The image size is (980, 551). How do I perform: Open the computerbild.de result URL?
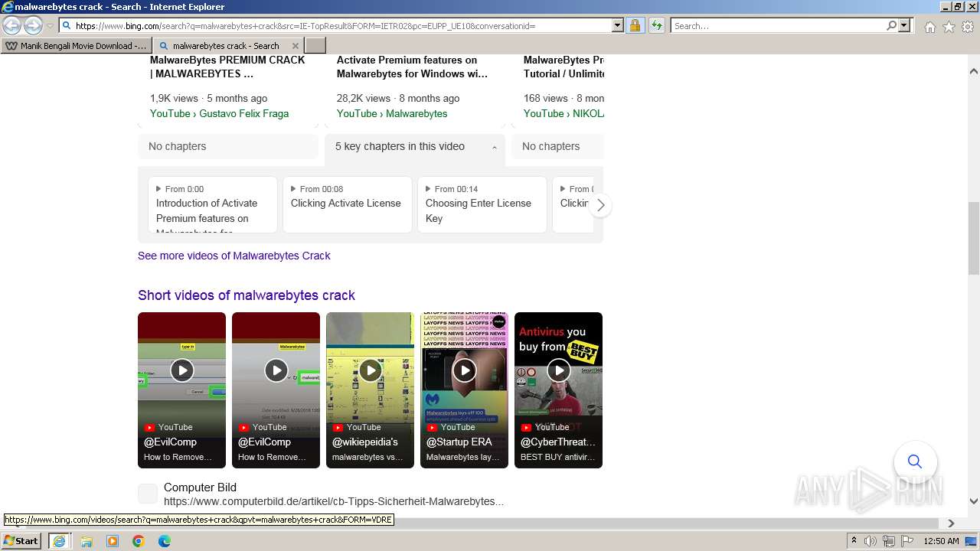click(x=334, y=502)
